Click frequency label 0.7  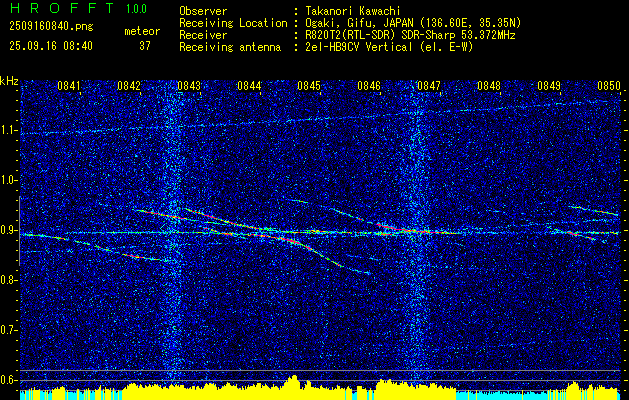[x=8, y=330]
